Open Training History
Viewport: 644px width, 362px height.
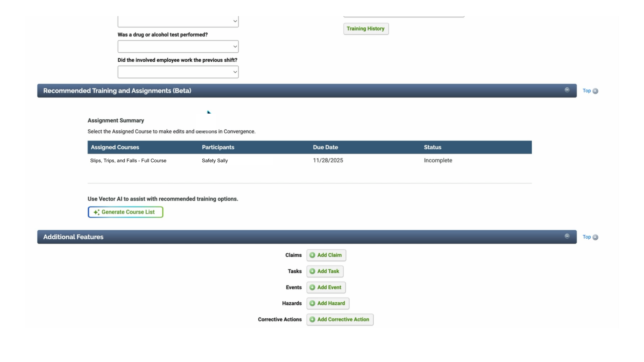coord(366,29)
